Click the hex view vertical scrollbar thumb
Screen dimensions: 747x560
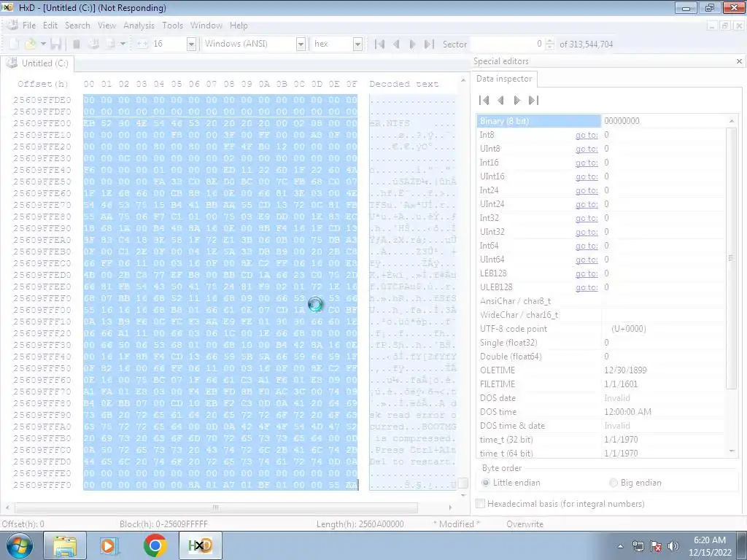tap(463, 483)
